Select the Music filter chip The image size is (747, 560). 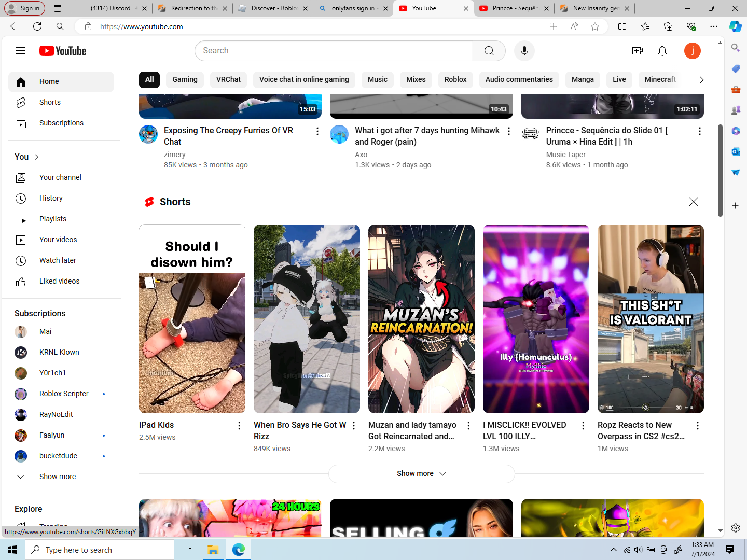[378, 79]
